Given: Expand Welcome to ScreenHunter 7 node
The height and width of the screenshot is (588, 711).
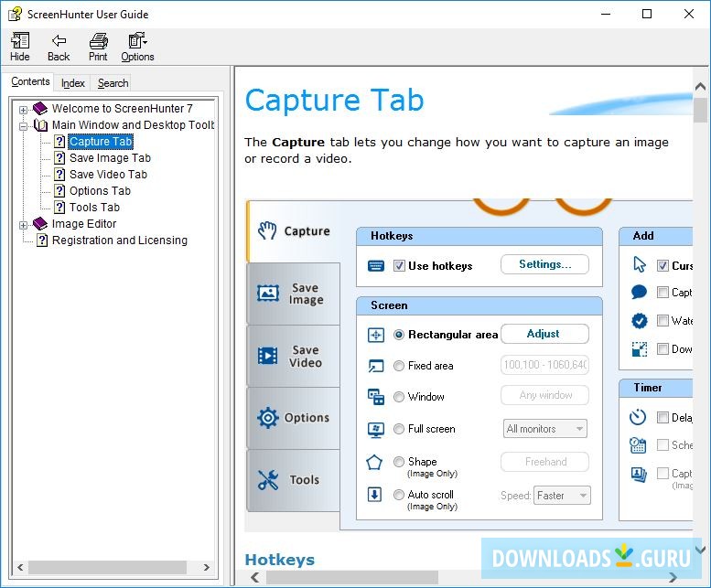Looking at the screenshot, I should pos(23,109).
